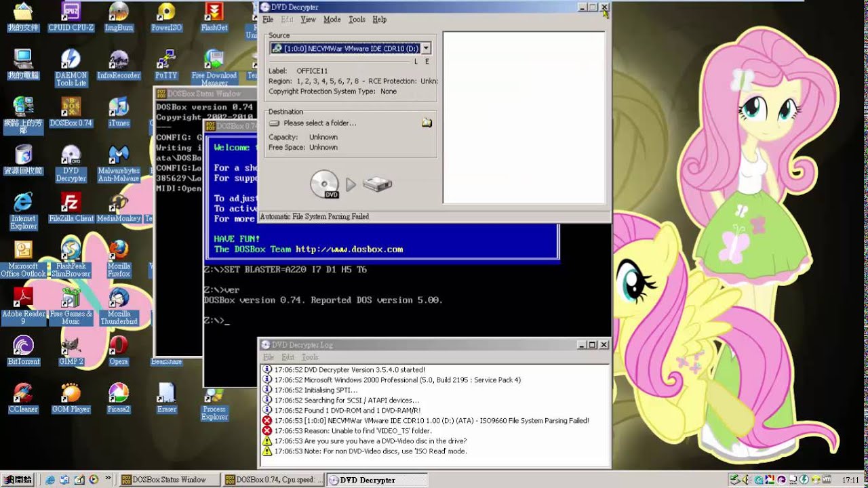
Task: Open the PuTTY desktop icon
Action: pos(166,65)
